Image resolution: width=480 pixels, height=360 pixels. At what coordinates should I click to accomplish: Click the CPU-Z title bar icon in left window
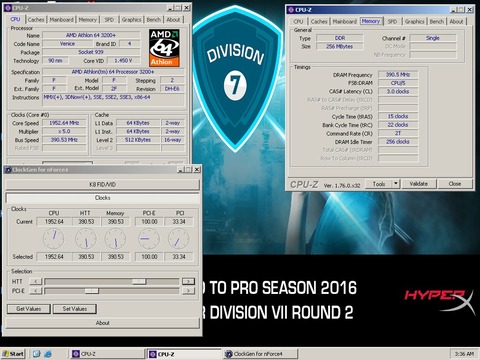8,7
